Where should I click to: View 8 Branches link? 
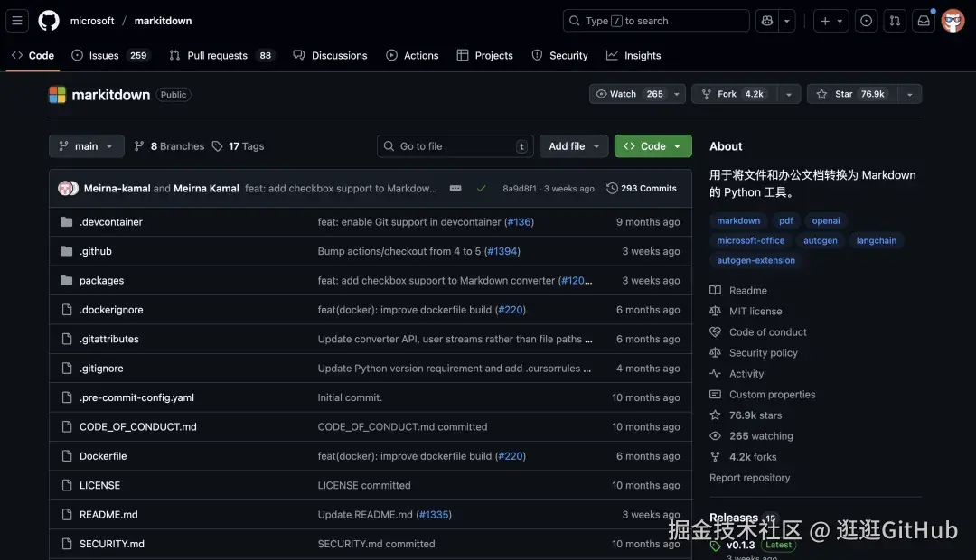pyautogui.click(x=169, y=146)
